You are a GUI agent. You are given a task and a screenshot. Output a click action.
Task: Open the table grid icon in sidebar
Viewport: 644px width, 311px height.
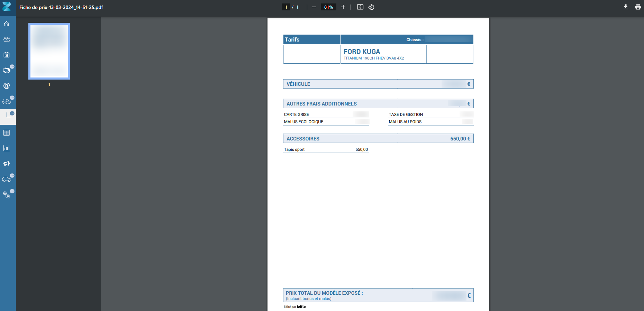7,132
